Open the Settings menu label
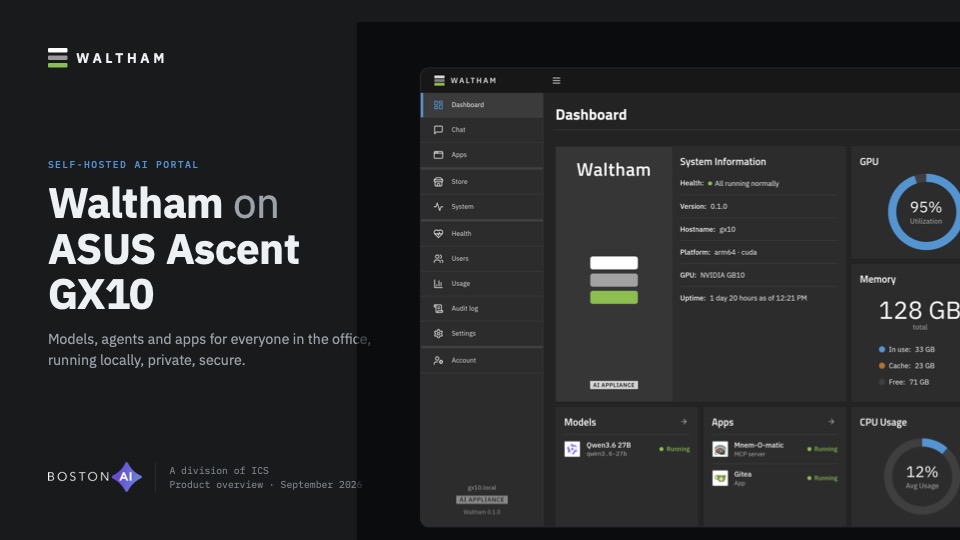The image size is (960, 540). coord(463,334)
